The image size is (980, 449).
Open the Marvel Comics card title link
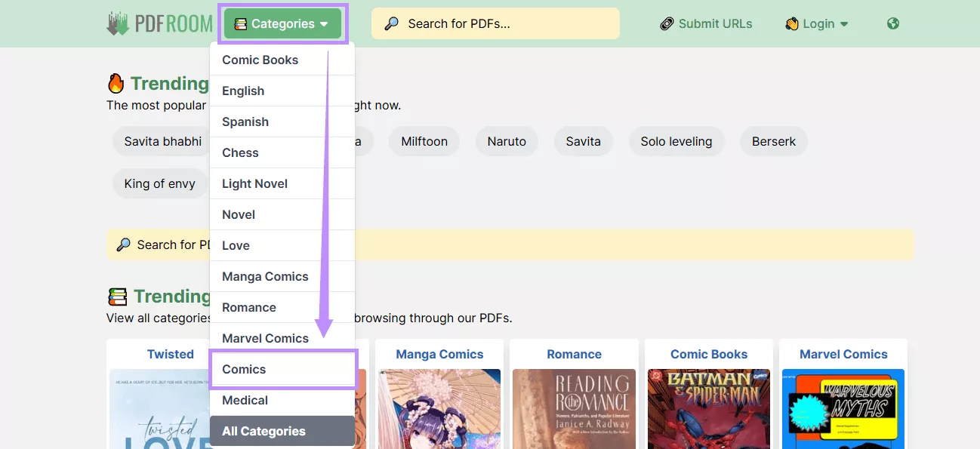click(x=844, y=354)
